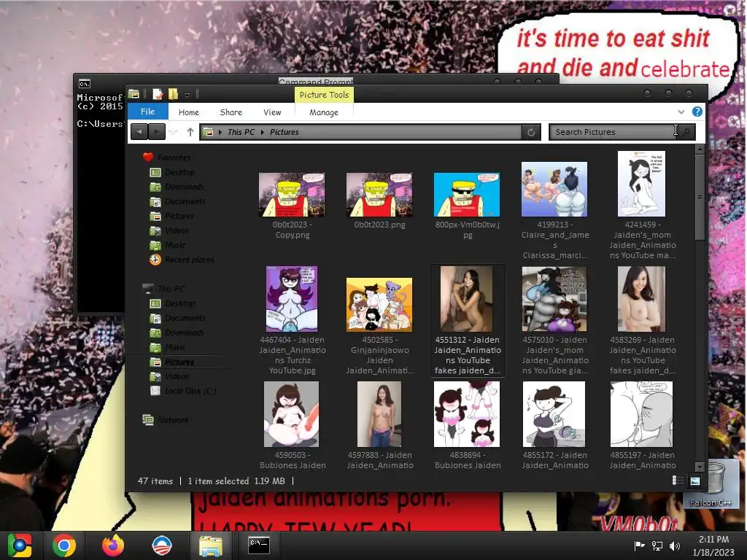Open the recent locations dropdown arrow
Screen dimensions: 747x560
pyautogui.click(x=174, y=132)
